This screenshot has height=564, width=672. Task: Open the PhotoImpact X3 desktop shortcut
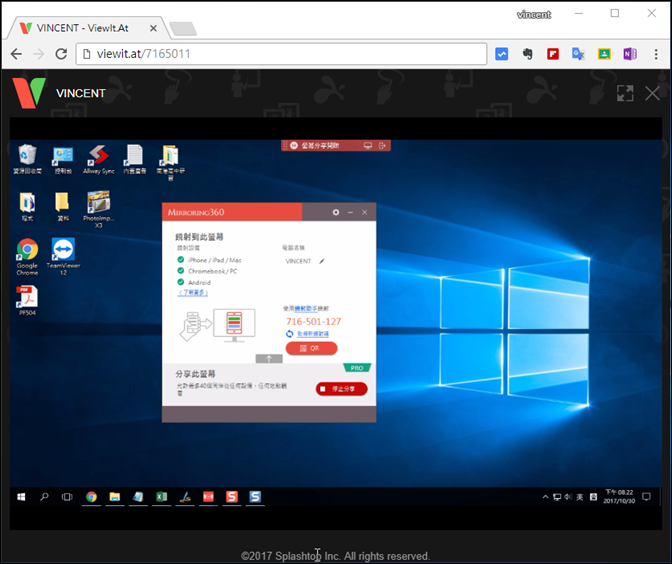(x=99, y=209)
